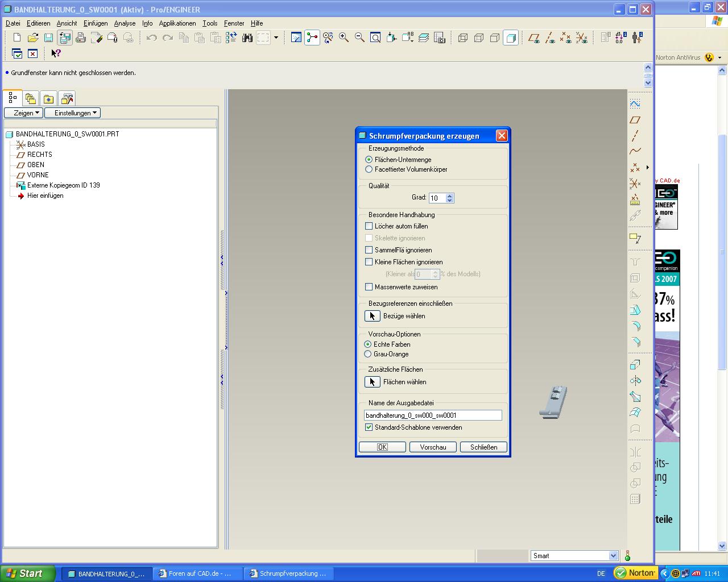Click Flächen wählen arrow button
This screenshot has width=728, height=582.
point(372,382)
